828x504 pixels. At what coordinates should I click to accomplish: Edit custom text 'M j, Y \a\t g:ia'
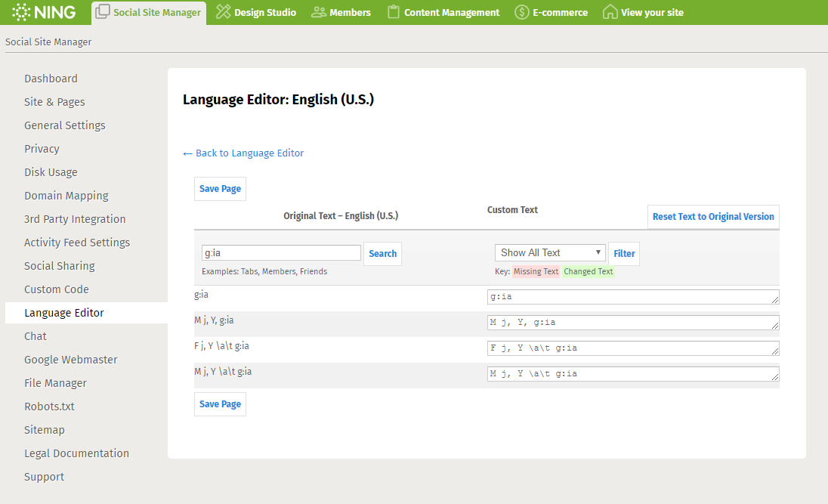tap(633, 374)
